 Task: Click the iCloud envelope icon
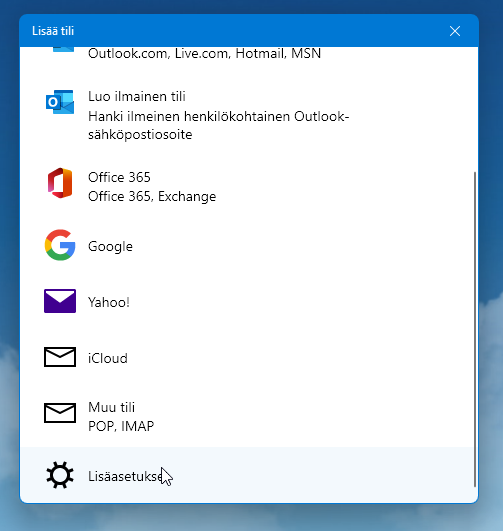tap(60, 357)
